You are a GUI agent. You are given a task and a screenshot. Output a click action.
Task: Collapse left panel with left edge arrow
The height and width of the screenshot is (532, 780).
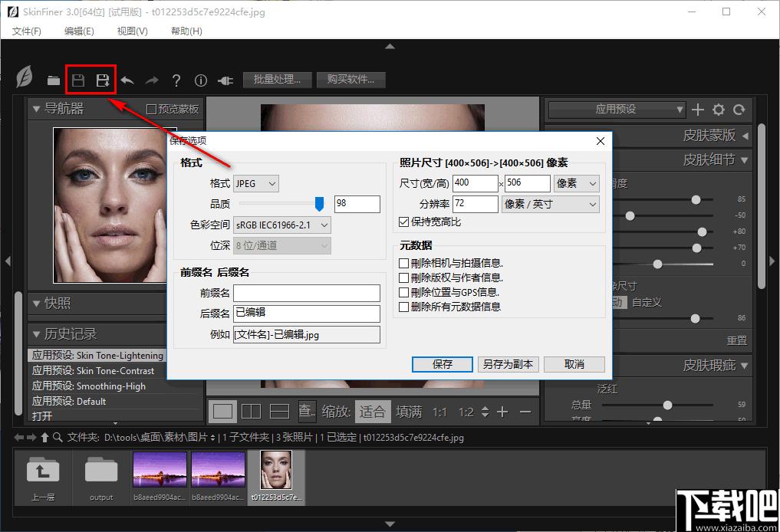pos(8,261)
